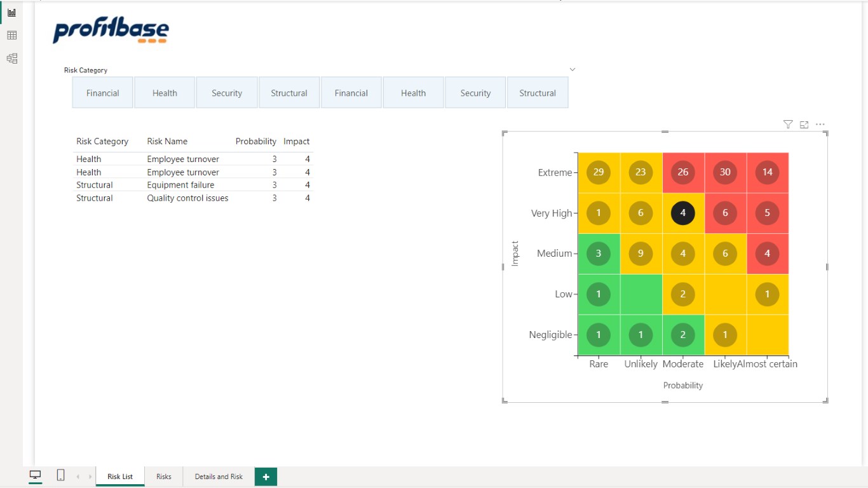Select the Risk List page tab
Viewport: 868px width, 488px height.
120,477
